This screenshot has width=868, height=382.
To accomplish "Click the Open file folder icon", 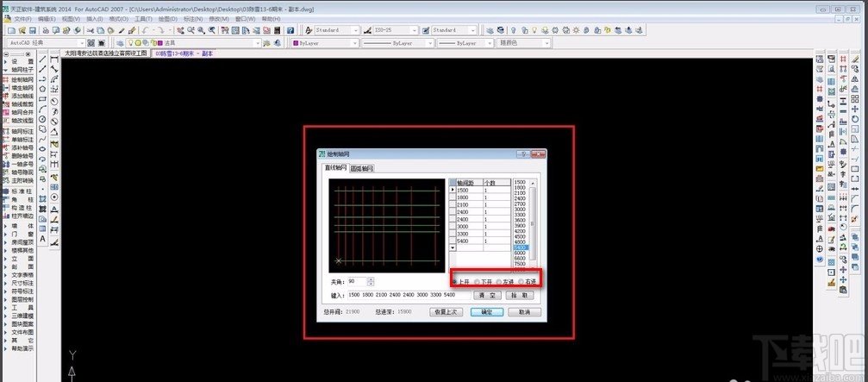I will coord(22,30).
